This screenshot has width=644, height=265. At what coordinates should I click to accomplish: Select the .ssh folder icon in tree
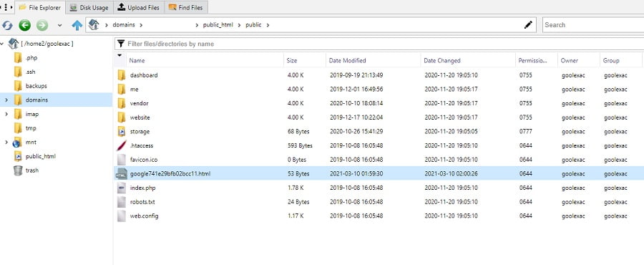point(18,72)
